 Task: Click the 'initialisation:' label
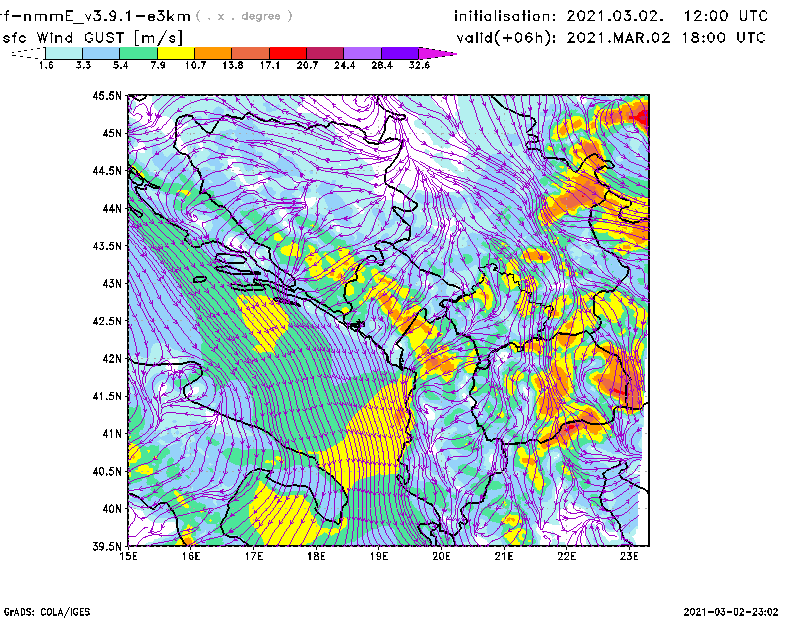[505, 16]
